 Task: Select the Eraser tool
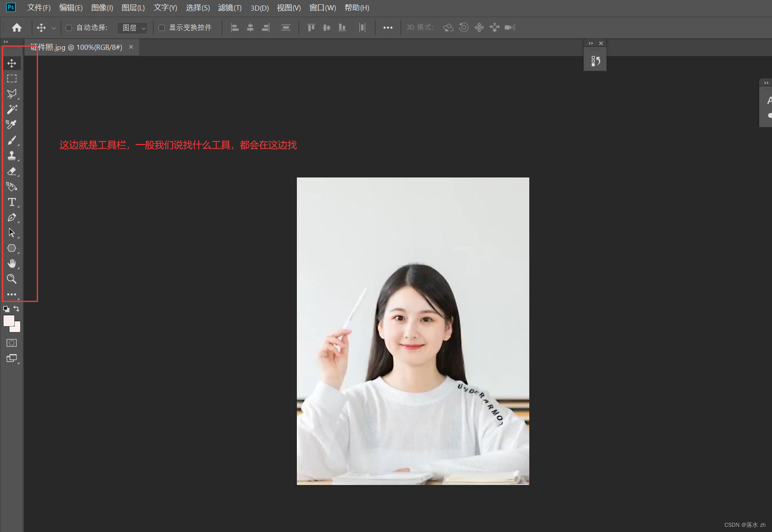12,171
